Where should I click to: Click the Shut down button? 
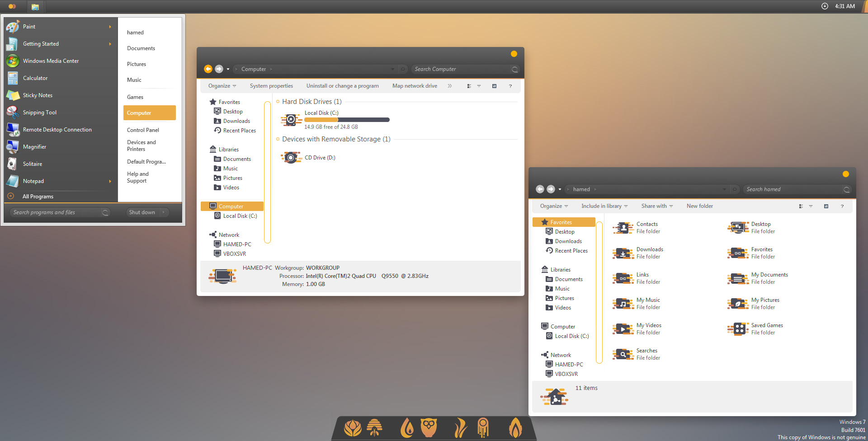(x=142, y=212)
